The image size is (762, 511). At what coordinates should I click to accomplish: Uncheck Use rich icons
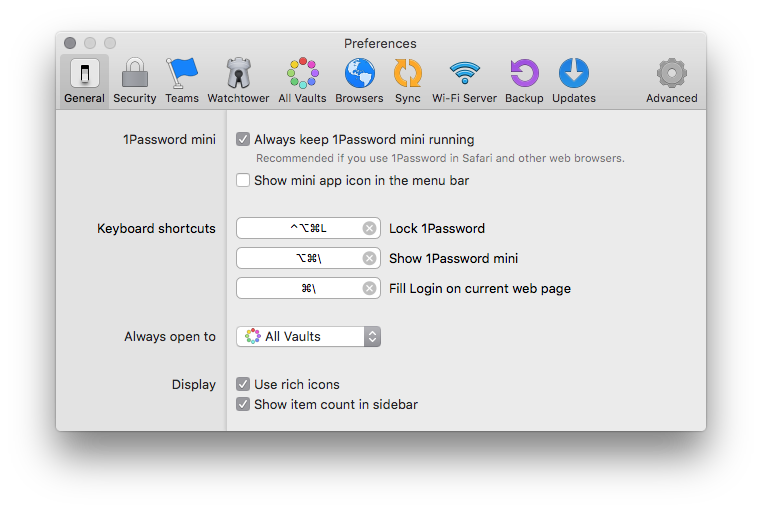(243, 384)
